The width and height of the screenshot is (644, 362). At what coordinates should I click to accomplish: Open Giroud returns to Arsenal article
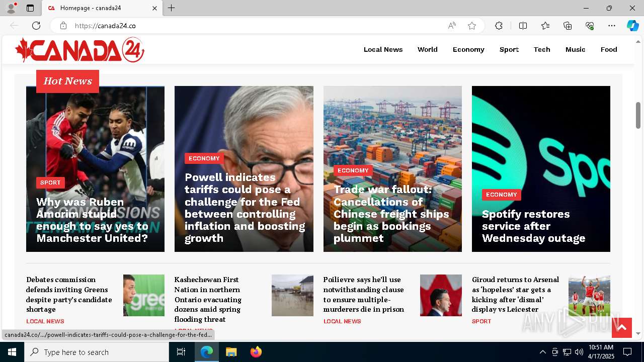pos(515,294)
